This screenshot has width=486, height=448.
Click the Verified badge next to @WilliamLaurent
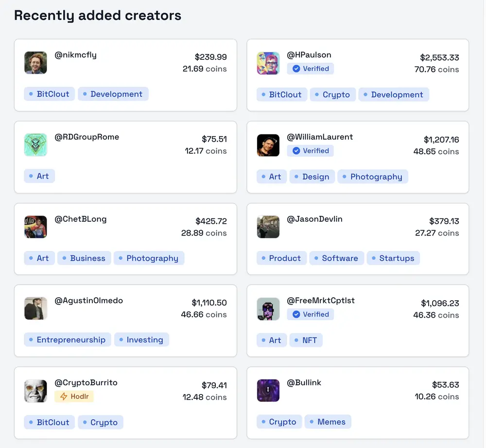[x=310, y=150]
